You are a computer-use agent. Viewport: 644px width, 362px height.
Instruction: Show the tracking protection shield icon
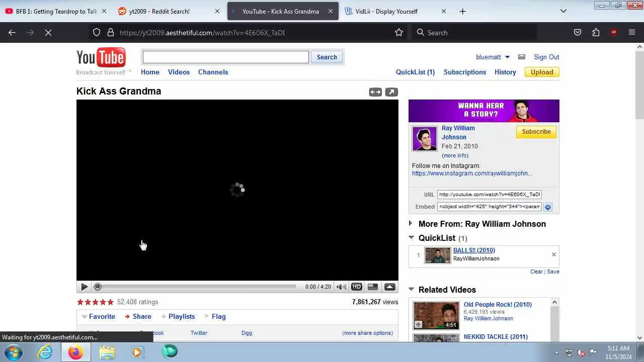[x=97, y=33]
